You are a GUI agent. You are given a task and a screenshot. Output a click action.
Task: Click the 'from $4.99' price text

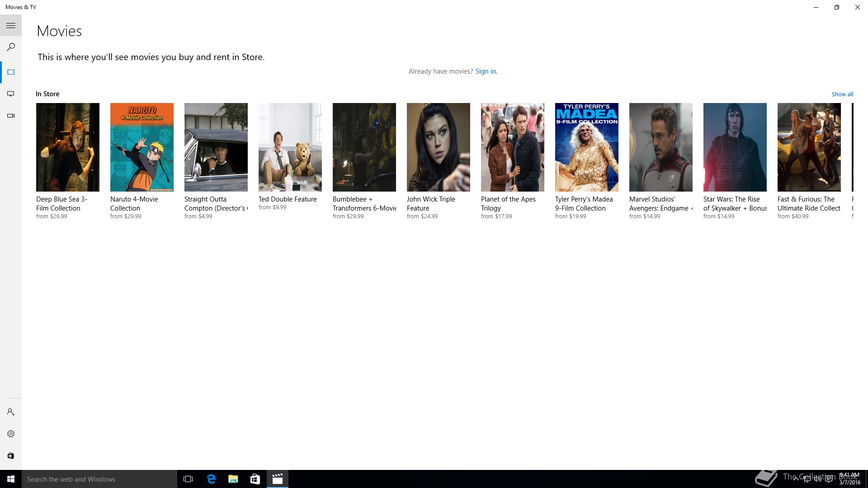coord(198,216)
